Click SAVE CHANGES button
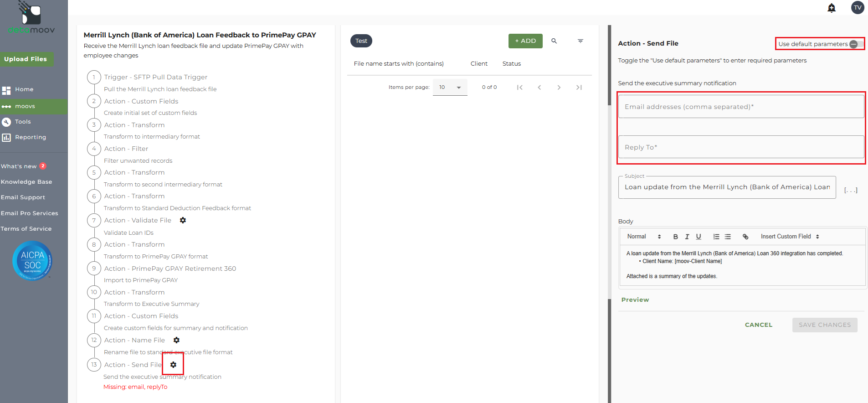This screenshot has height=403, width=868. [825, 325]
